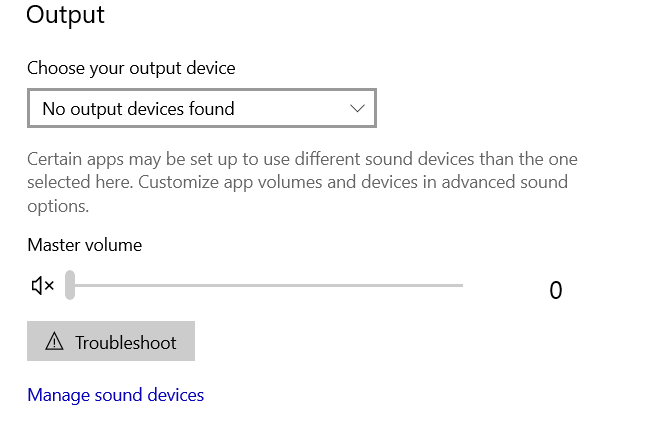The image size is (657, 436).
Task: Click the "Master volume" label
Action: click(x=85, y=244)
